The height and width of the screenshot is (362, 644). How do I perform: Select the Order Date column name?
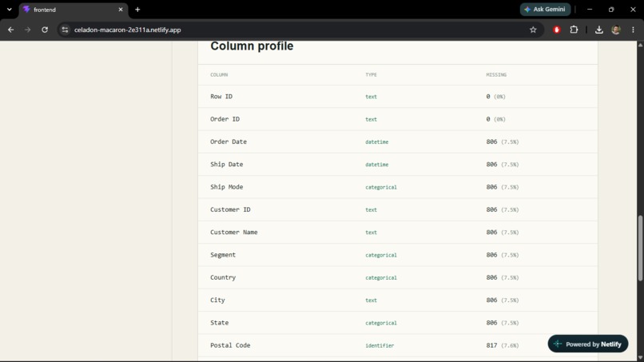coord(229,141)
